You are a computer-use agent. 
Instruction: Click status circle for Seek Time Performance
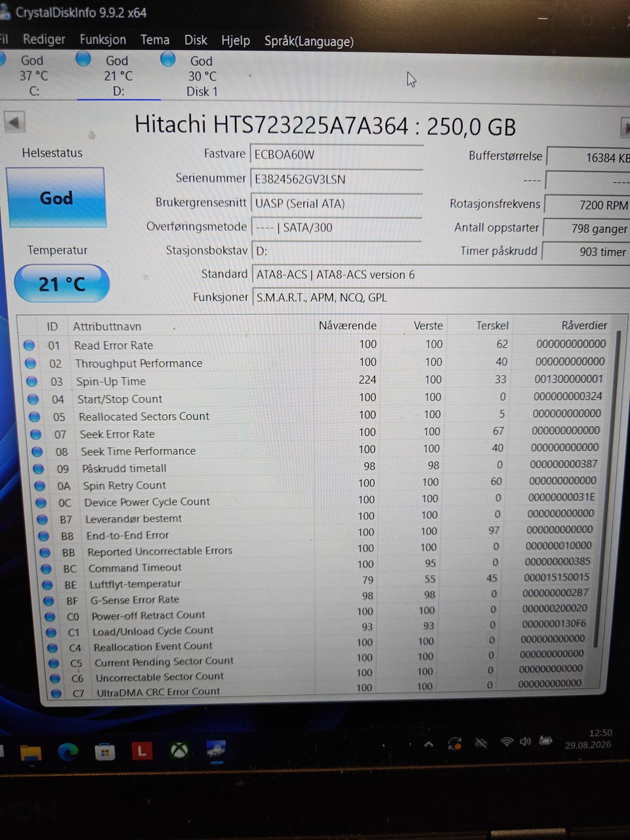pos(37,451)
